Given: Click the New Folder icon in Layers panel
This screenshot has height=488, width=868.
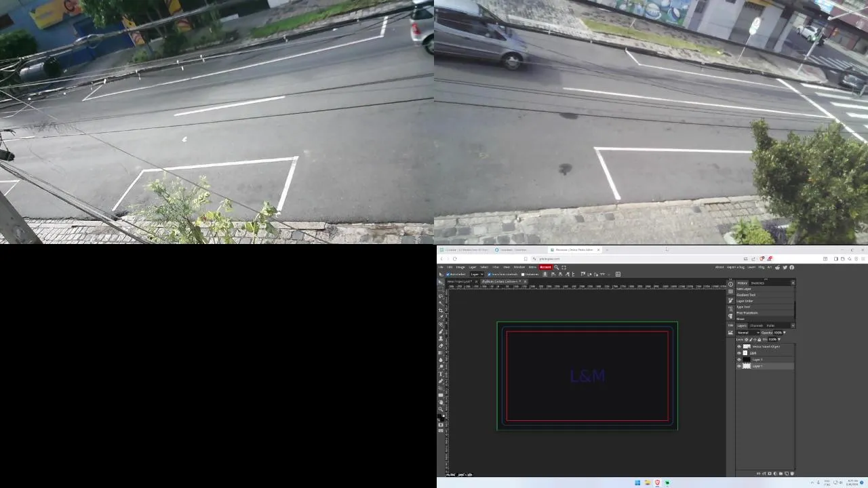Looking at the screenshot, I should (781, 473).
